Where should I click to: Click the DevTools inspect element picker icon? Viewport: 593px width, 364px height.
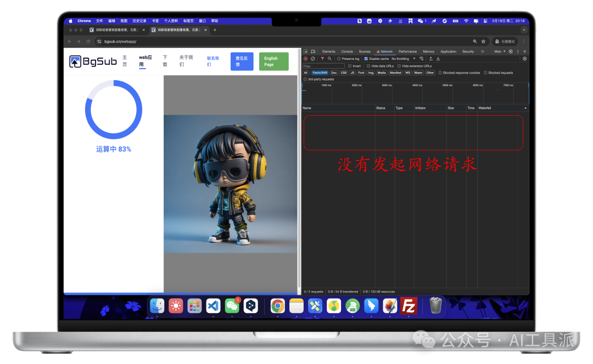306,52
